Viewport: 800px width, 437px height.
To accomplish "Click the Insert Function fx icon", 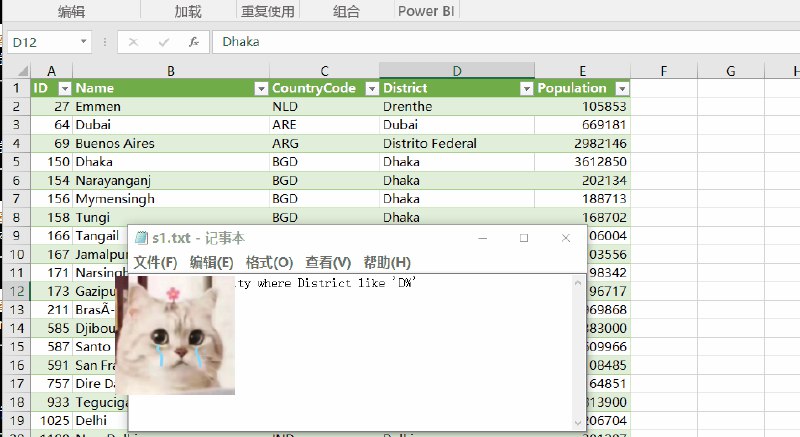I will click(193, 42).
